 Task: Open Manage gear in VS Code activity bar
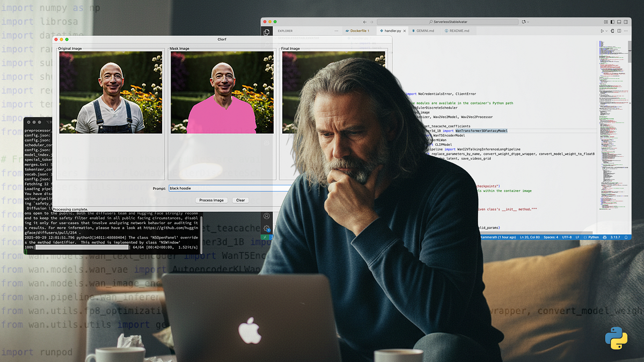point(266,228)
